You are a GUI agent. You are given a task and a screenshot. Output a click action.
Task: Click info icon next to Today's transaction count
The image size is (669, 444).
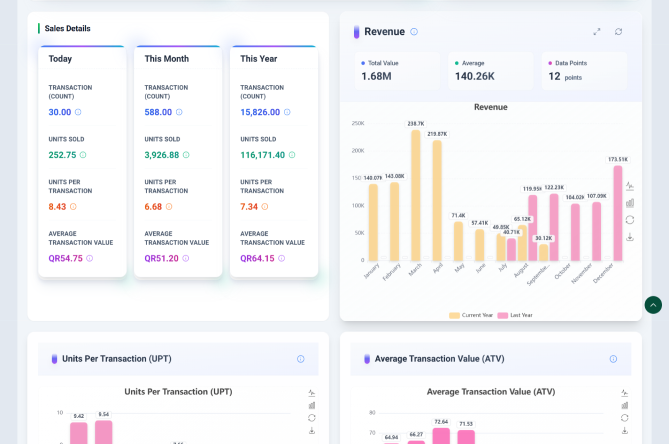coord(78,113)
